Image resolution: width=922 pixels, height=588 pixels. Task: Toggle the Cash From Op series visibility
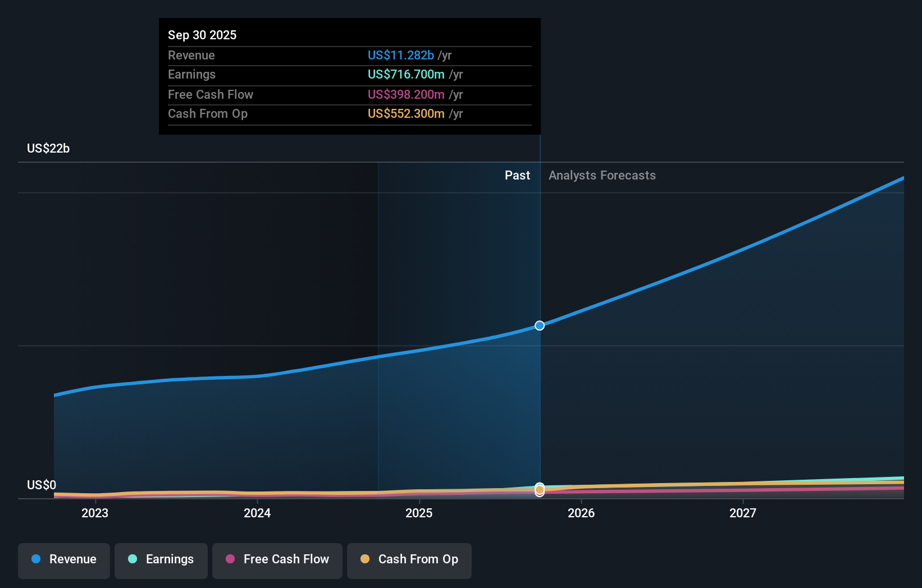(x=409, y=561)
